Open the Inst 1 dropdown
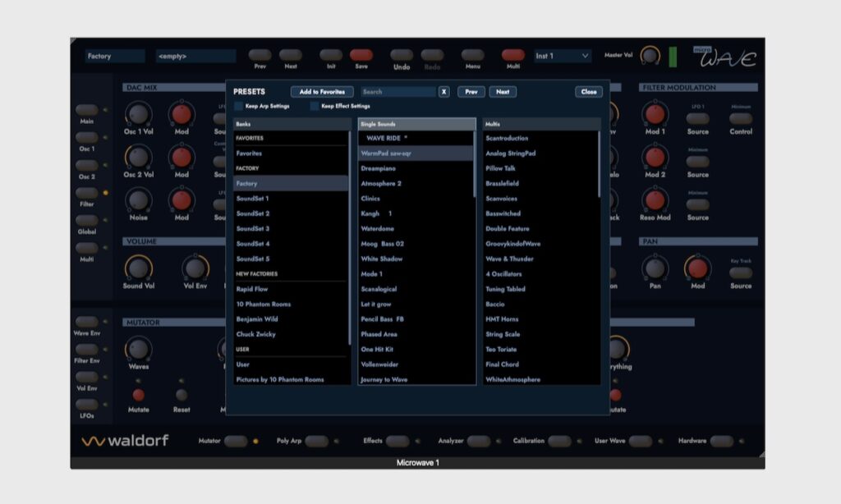Viewport: 841px width, 504px height. click(563, 56)
